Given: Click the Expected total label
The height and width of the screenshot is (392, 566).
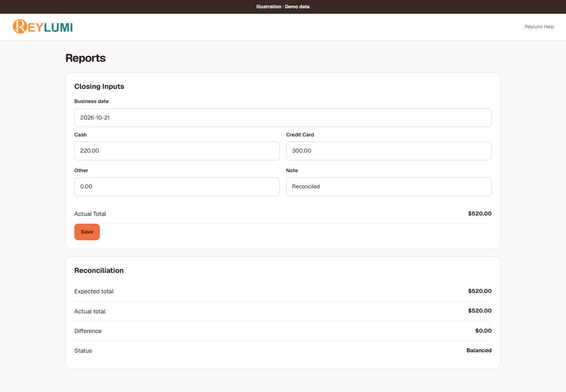Looking at the screenshot, I should pos(94,291).
